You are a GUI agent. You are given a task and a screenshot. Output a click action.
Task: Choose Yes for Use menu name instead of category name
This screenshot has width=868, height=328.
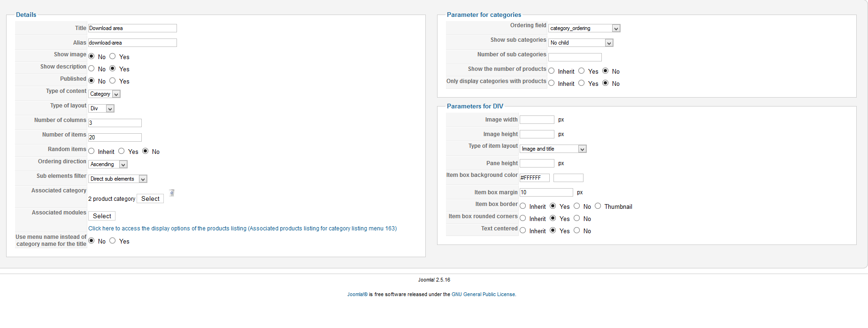(x=113, y=241)
